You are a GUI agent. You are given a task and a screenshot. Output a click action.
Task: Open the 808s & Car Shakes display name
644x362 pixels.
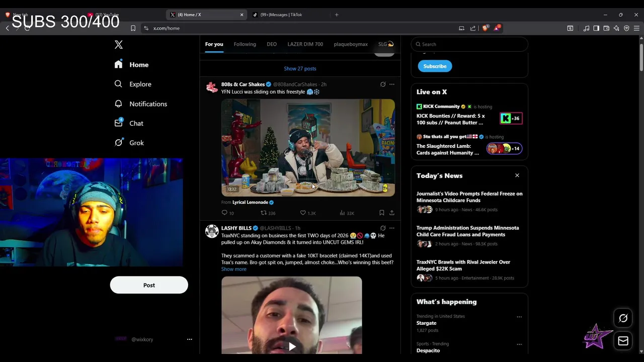(x=243, y=84)
